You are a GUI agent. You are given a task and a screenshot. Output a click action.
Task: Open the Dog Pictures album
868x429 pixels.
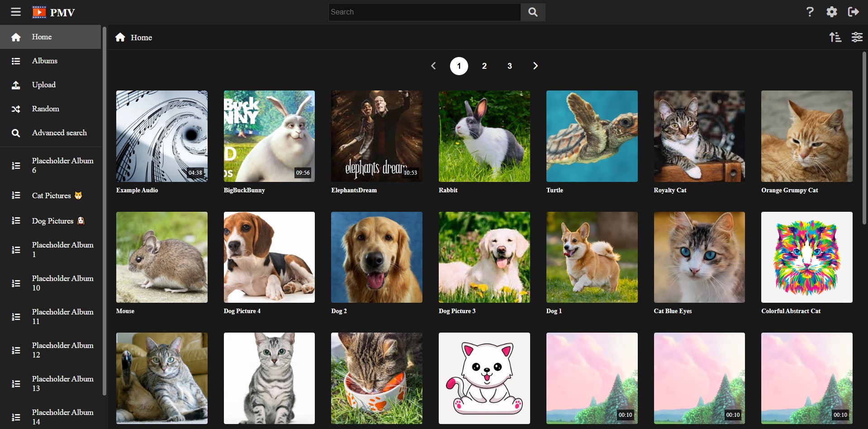pos(50,221)
